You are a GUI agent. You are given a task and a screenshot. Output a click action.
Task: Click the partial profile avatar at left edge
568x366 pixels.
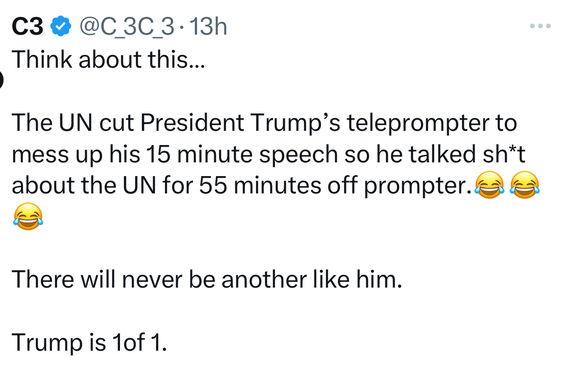pyautogui.click(x=1, y=80)
